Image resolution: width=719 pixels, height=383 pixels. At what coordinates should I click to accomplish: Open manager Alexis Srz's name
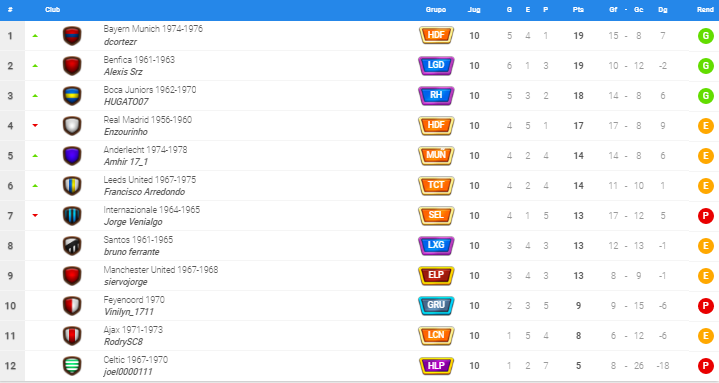point(123,72)
